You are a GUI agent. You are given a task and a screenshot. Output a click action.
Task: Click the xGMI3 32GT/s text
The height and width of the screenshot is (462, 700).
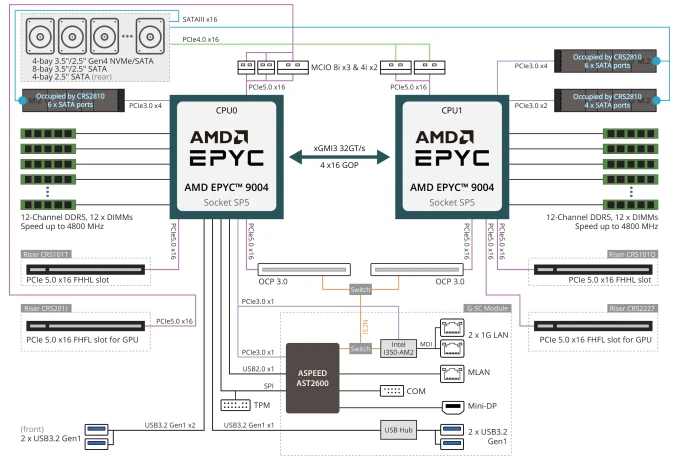pos(339,148)
